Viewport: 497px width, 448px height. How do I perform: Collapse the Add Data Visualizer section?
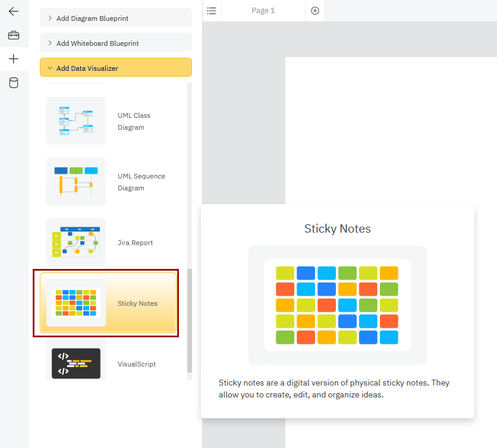coord(115,67)
